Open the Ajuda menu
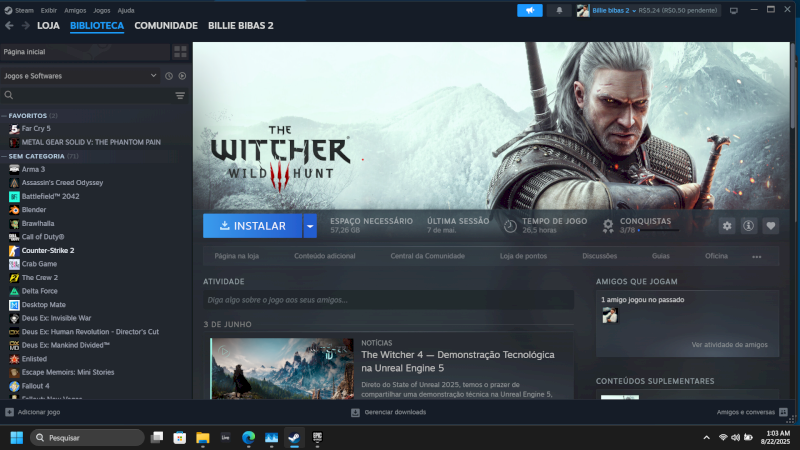800x450 pixels. (x=126, y=10)
